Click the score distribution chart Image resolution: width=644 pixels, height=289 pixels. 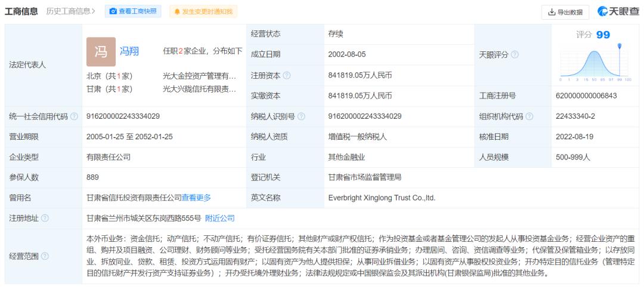tap(595, 64)
